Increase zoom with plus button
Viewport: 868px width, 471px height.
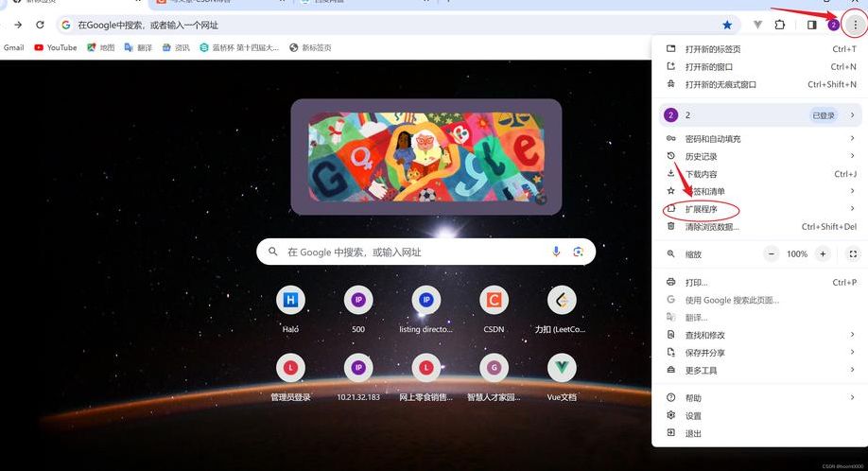pyautogui.click(x=824, y=254)
